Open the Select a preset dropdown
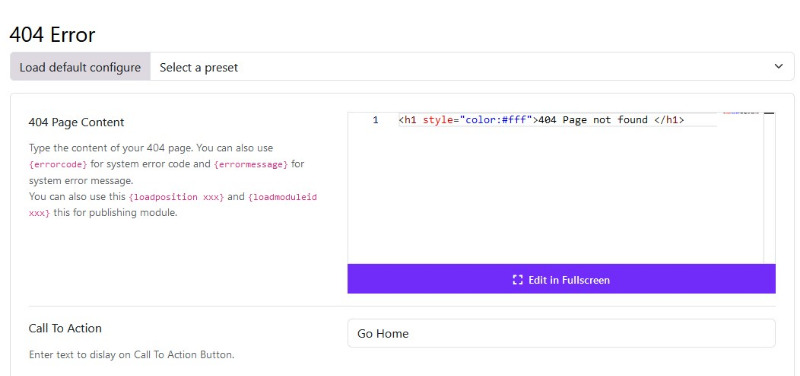Screen dimensions: 800x376 click(x=472, y=67)
